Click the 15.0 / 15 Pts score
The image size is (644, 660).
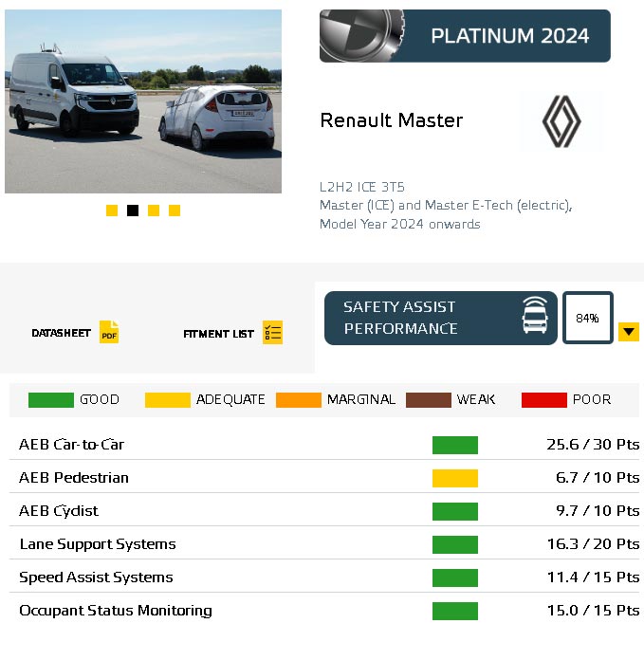[593, 611]
